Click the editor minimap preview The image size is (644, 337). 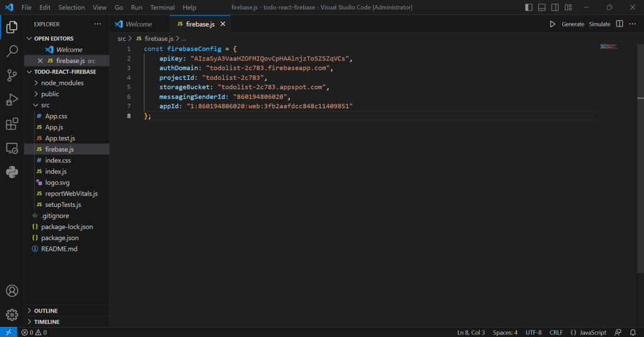pos(608,47)
